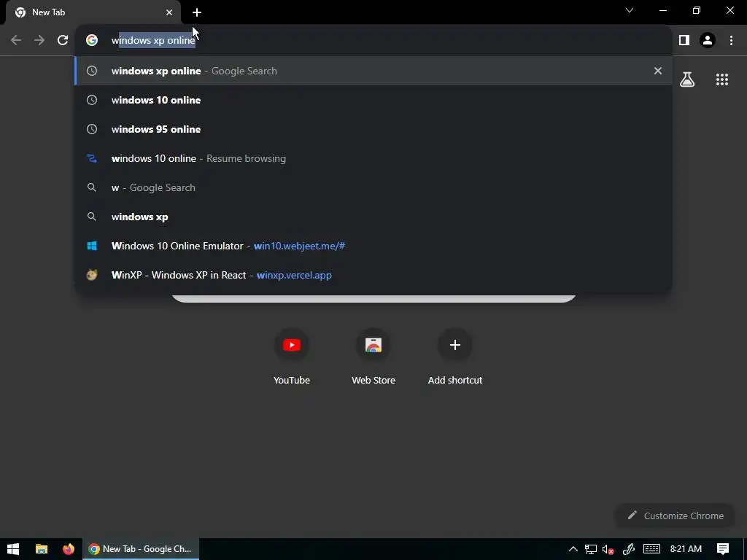
Task: Close the New Tab tab
Action: point(169,12)
